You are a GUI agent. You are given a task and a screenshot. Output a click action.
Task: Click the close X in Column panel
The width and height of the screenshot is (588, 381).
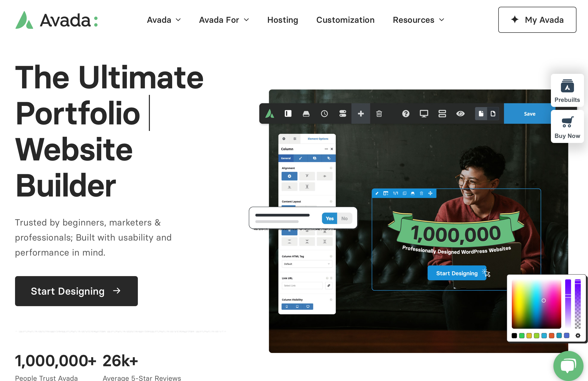click(x=332, y=149)
